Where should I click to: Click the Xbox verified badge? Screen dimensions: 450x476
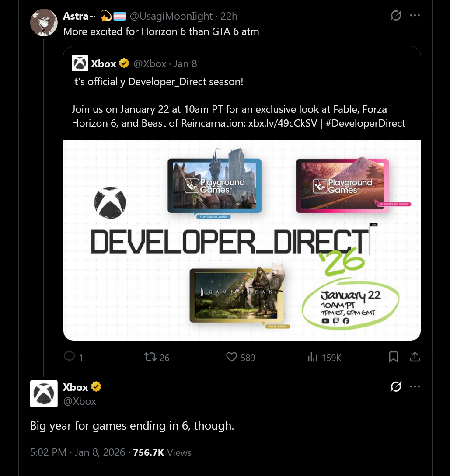(124, 63)
